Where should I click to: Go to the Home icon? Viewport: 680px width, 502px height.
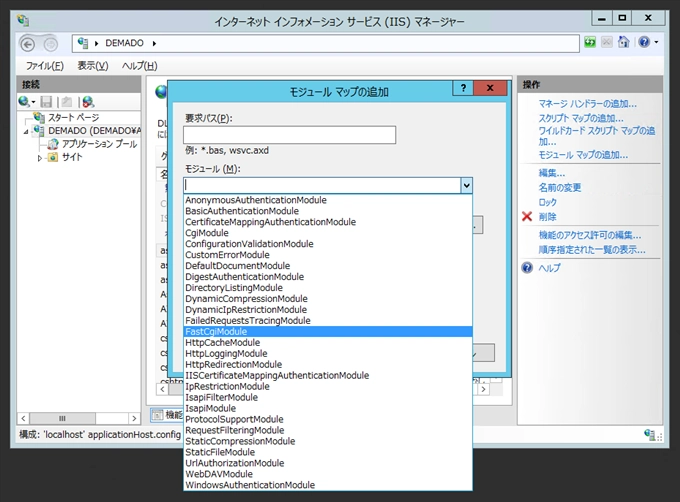point(624,42)
